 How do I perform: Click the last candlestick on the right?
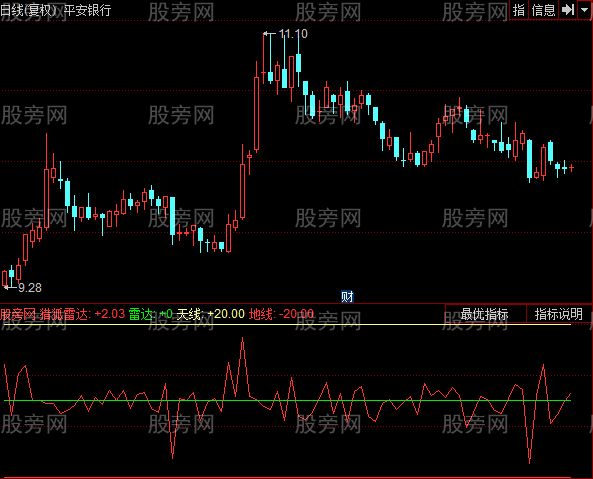point(571,167)
